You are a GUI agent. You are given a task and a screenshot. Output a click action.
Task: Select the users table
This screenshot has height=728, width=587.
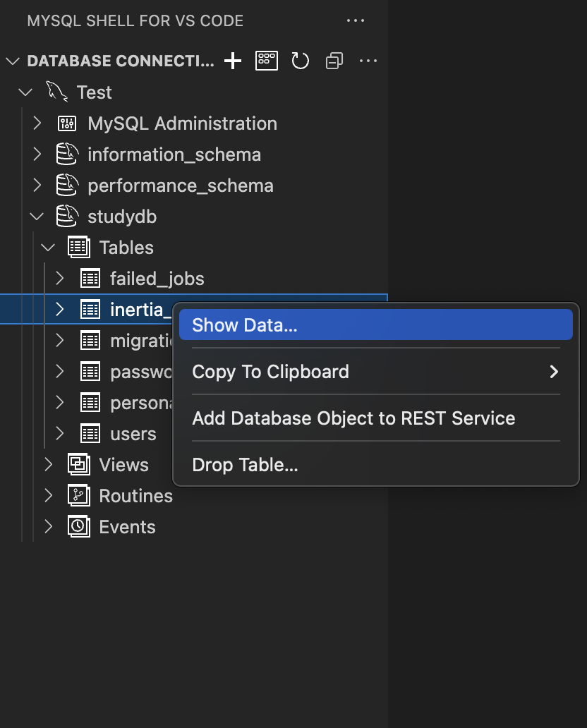[x=133, y=434]
